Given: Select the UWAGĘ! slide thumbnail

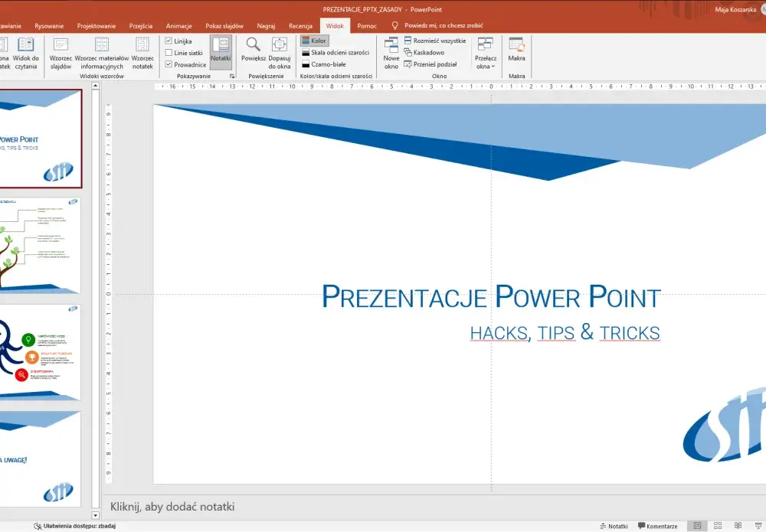Looking at the screenshot, I should (40, 459).
